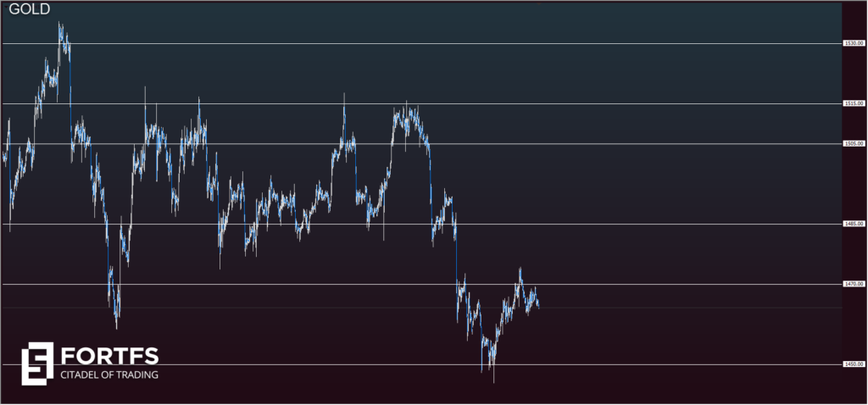
Task: Select the 1530.00 price axis label
Action: (x=853, y=43)
